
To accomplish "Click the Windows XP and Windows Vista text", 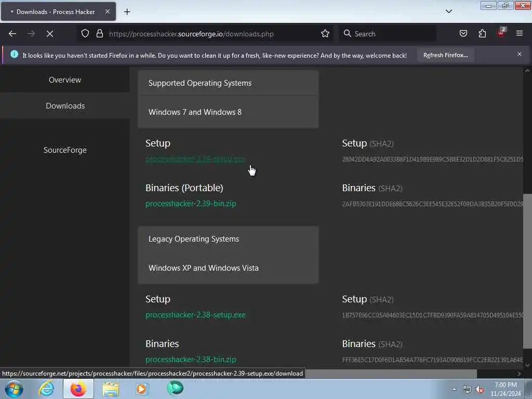I will (x=203, y=268).
